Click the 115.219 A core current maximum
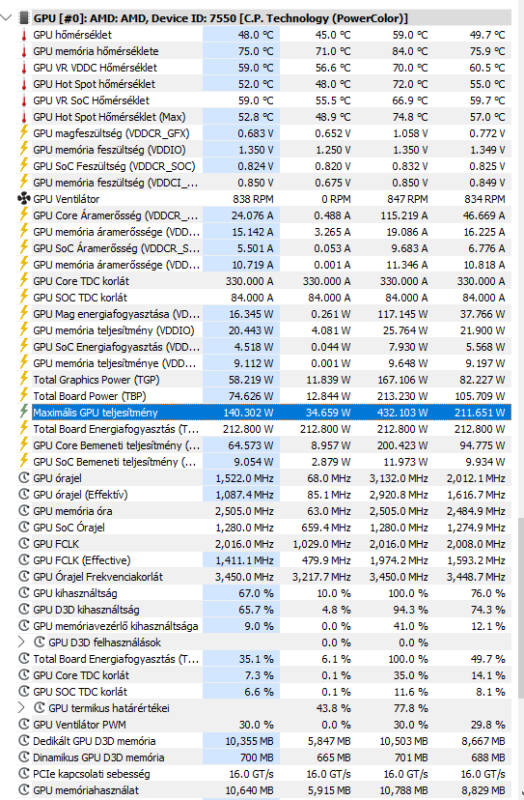 point(404,215)
